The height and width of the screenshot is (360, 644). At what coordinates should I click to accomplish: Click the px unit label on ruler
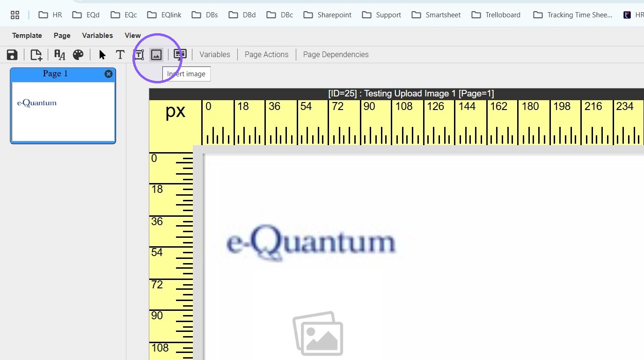pos(176,111)
